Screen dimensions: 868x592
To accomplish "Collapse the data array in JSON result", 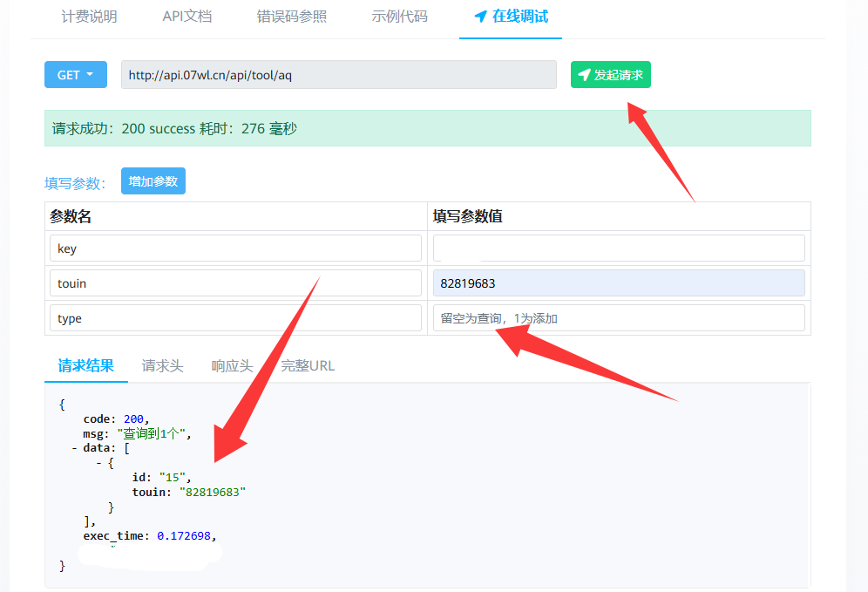I will (x=75, y=447).
